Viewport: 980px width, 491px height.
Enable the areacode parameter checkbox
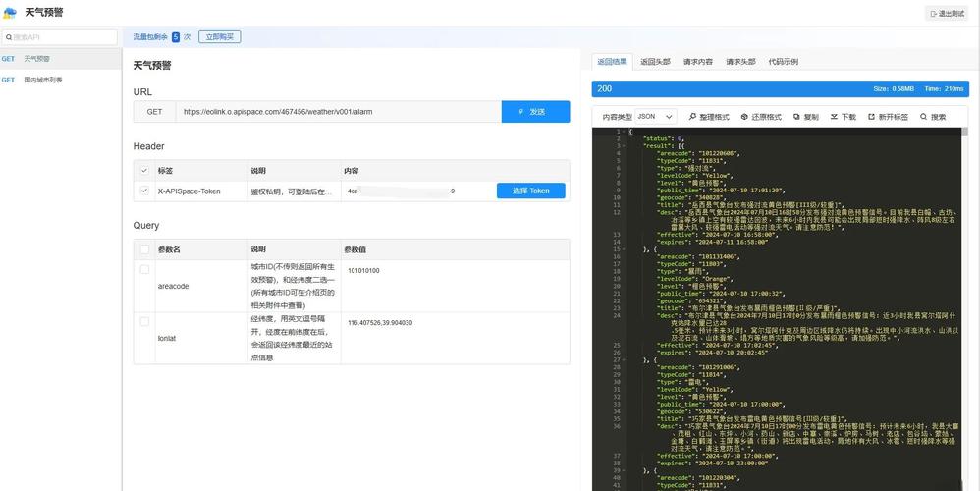[x=144, y=269]
